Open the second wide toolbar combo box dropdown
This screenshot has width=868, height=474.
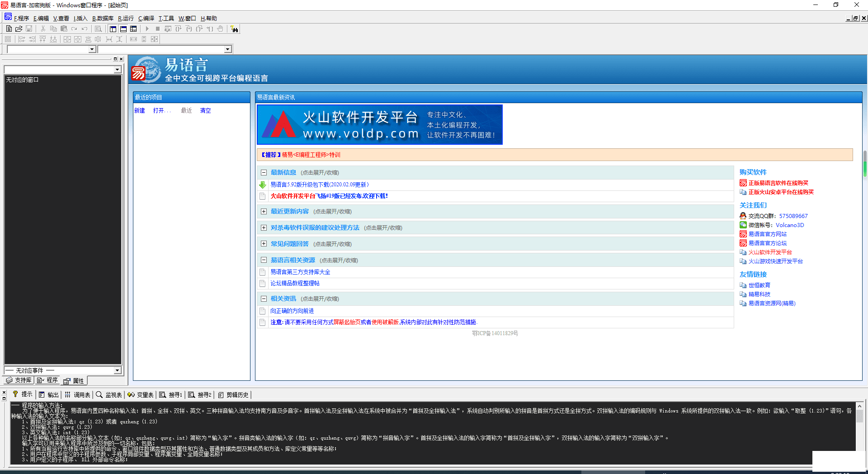(x=228, y=49)
